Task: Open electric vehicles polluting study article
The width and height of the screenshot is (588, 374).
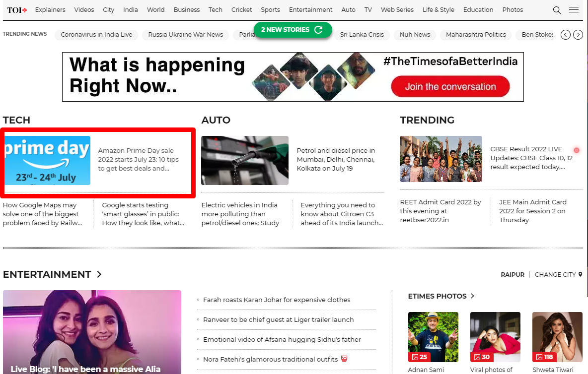Action: (x=240, y=214)
